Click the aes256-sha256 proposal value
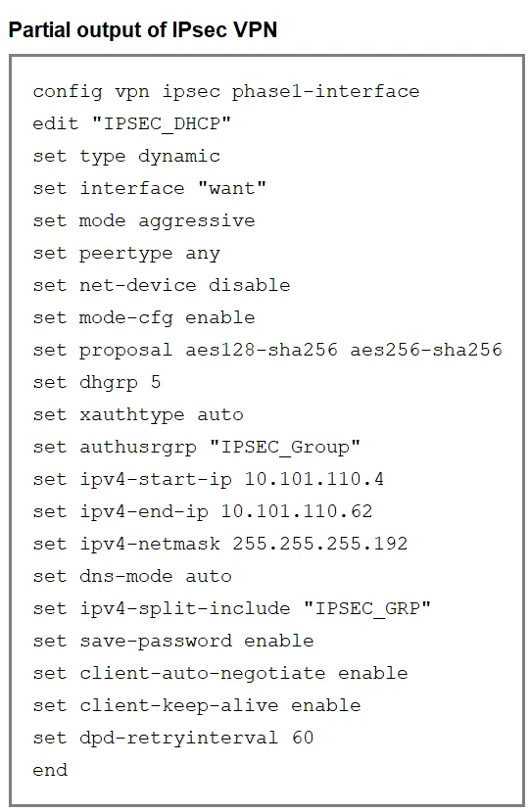Viewport: 530px width, 812px height. click(426, 350)
